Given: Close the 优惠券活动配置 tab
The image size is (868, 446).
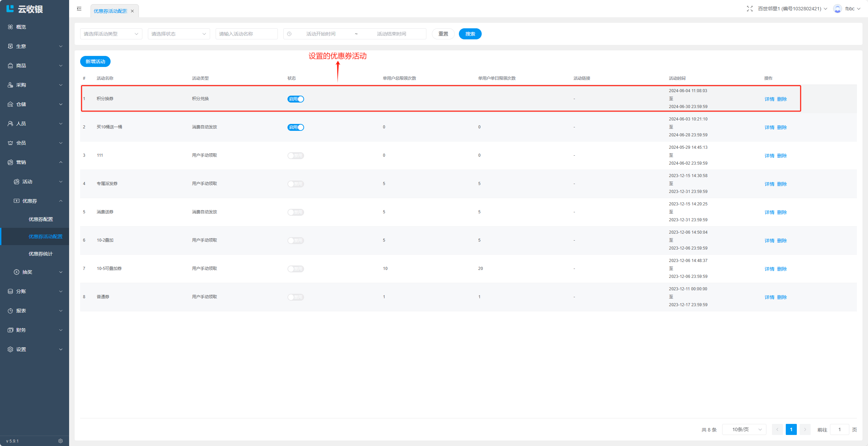Looking at the screenshot, I should pos(132,11).
